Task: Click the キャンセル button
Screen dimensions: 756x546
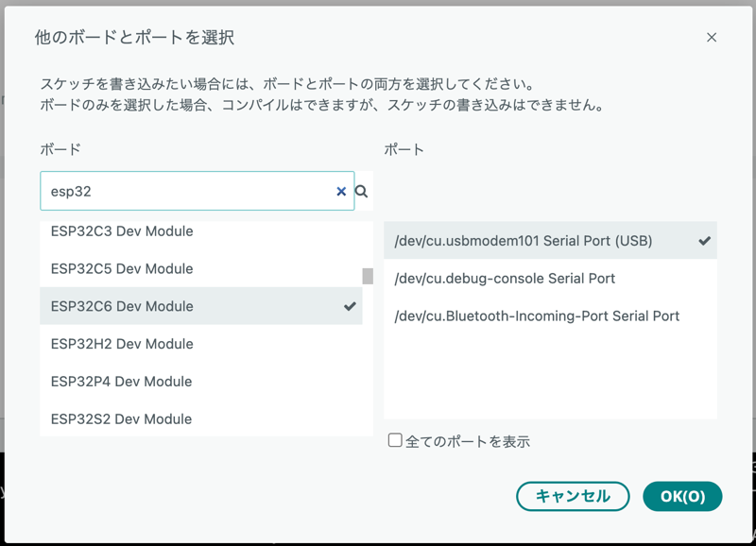Action: coord(573,496)
